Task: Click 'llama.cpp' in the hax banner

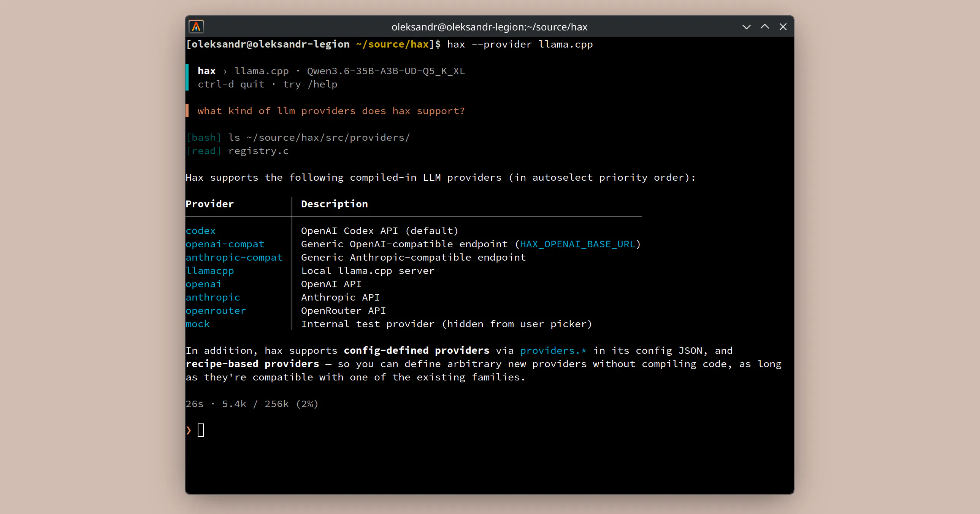Action: coord(262,71)
